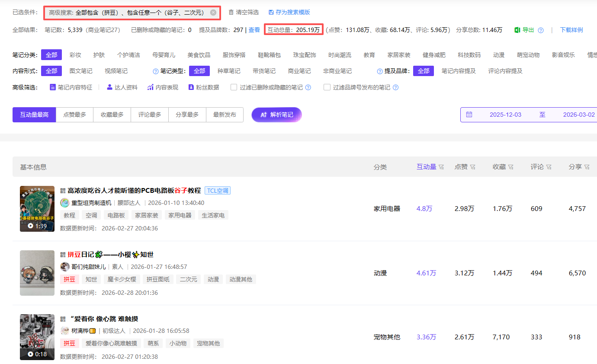Select the 最新发布 sort tab
The image size is (597, 364).
(x=225, y=115)
